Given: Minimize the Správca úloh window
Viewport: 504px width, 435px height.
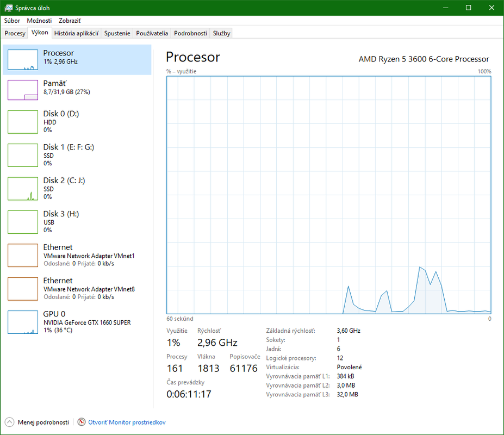Looking at the screenshot, I should click(x=445, y=8).
